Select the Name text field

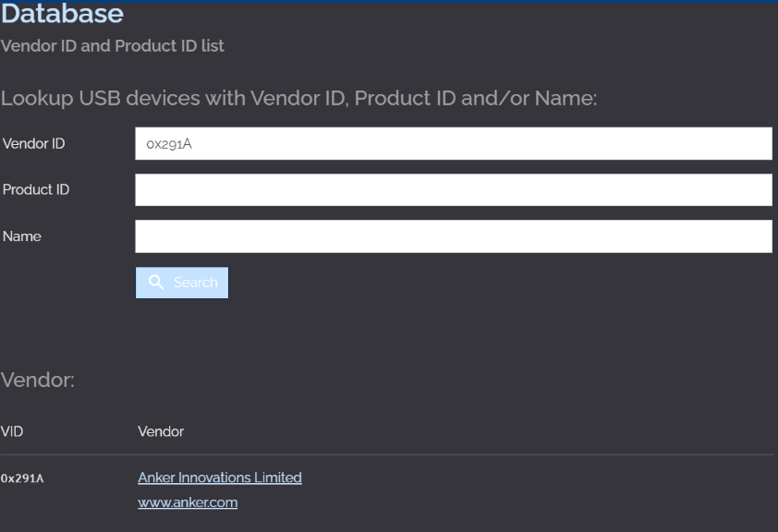[x=453, y=236]
